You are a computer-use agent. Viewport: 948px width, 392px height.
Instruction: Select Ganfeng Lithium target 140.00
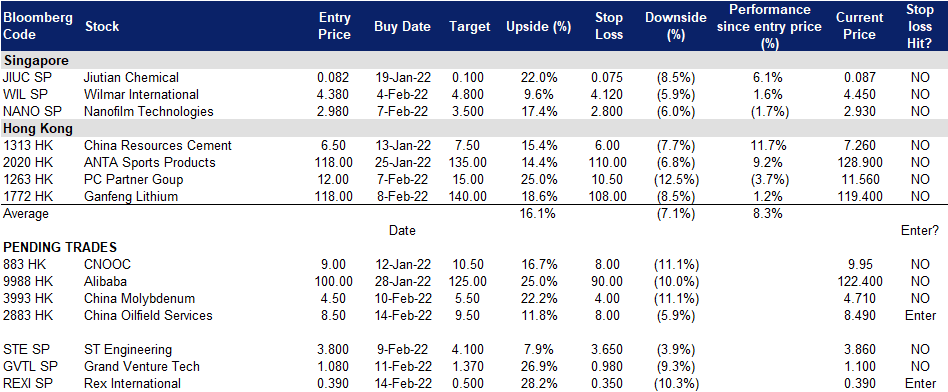click(x=466, y=196)
